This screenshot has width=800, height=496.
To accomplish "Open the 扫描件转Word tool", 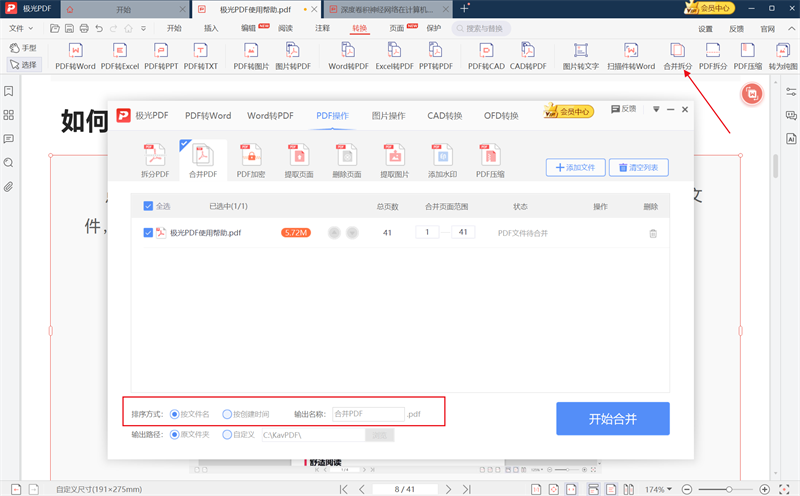I will coord(631,57).
